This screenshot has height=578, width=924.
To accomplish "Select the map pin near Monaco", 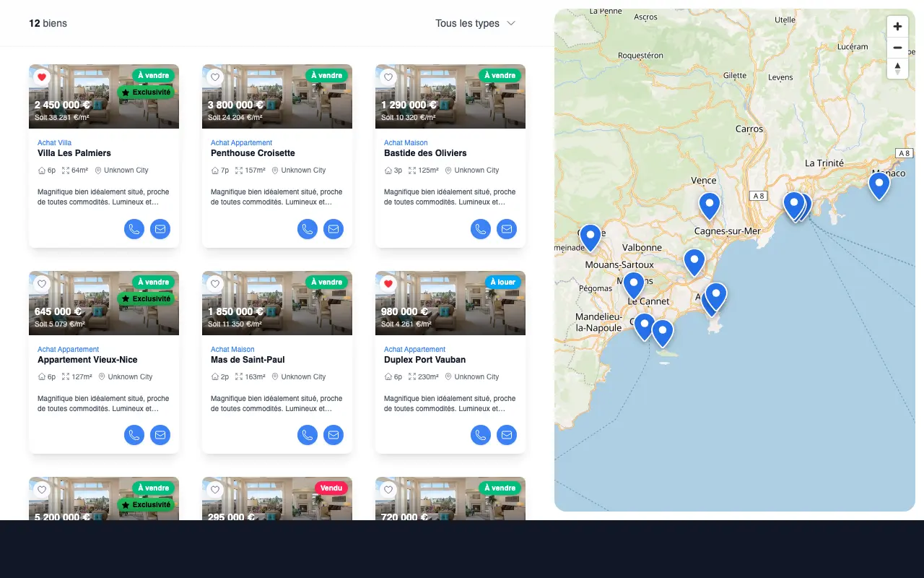I will [x=879, y=186].
